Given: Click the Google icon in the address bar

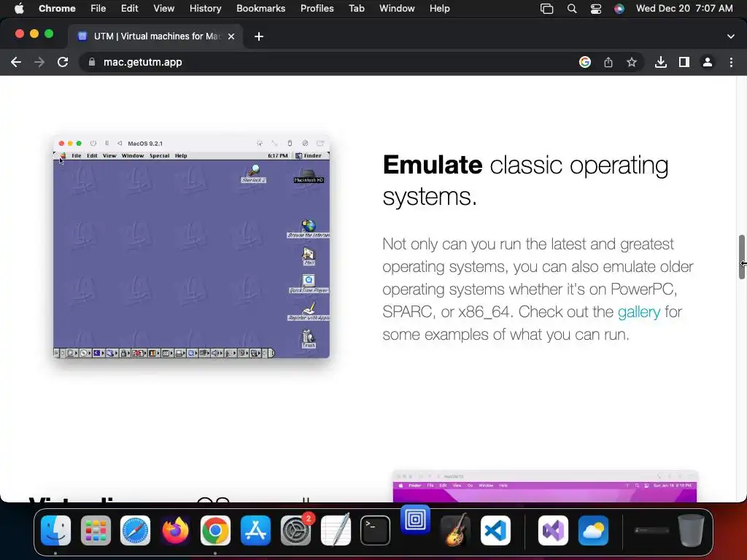Looking at the screenshot, I should [585, 63].
